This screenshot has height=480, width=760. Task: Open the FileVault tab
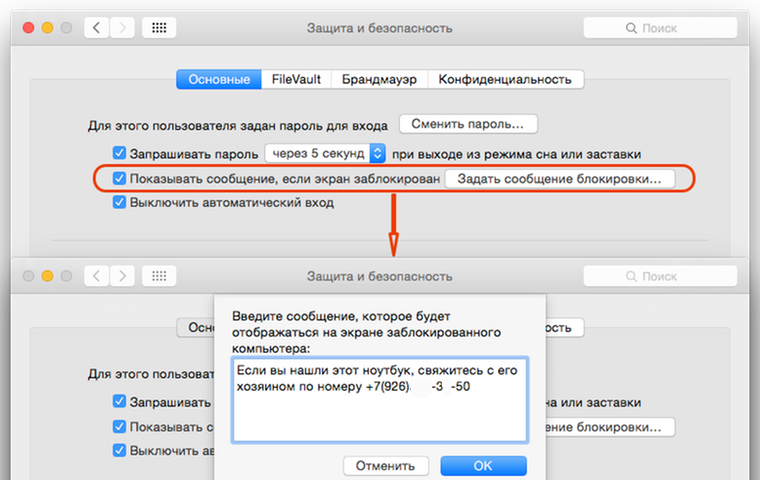point(296,79)
